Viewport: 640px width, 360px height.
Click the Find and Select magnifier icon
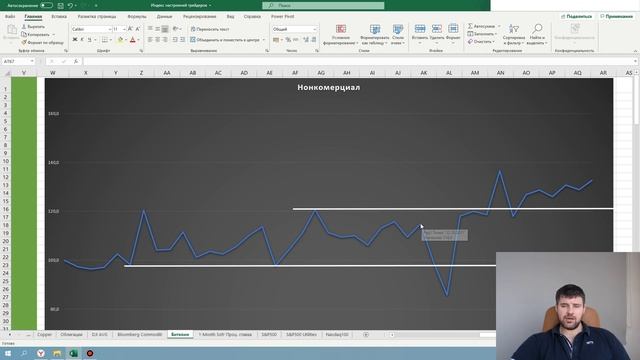[537, 29]
